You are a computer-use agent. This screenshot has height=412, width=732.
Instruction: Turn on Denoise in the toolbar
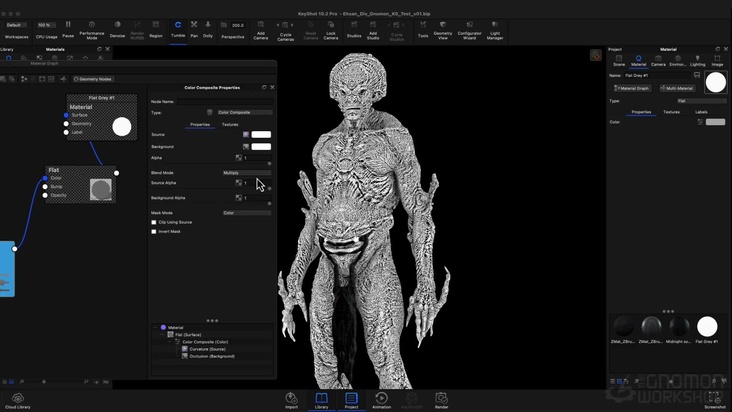click(117, 29)
